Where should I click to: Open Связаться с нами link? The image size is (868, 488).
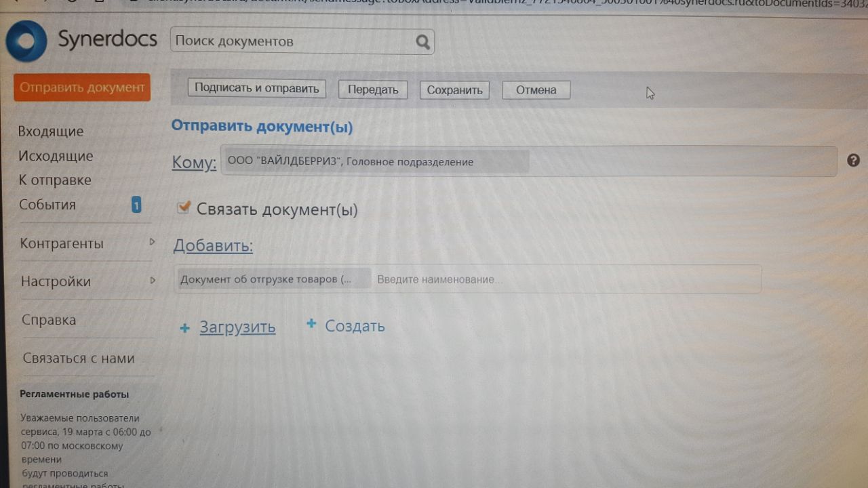79,359
